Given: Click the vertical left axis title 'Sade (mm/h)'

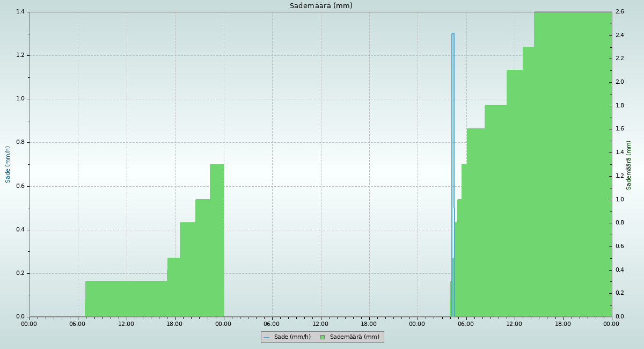Looking at the screenshot, I should (x=8, y=164).
